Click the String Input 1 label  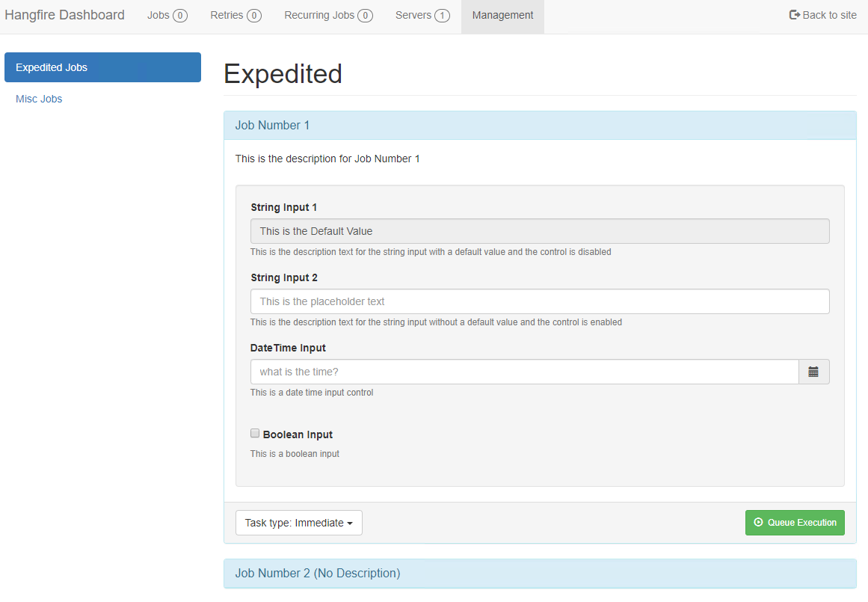pos(283,207)
